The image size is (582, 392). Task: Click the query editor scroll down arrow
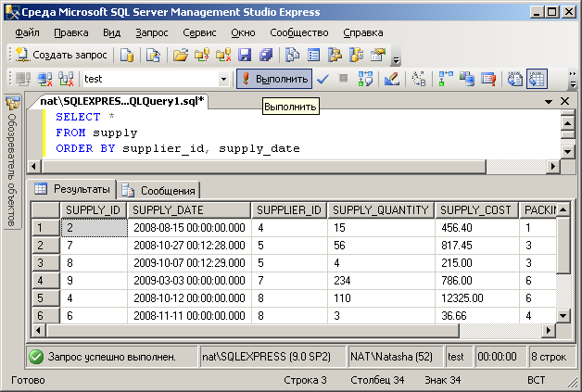coord(567,151)
